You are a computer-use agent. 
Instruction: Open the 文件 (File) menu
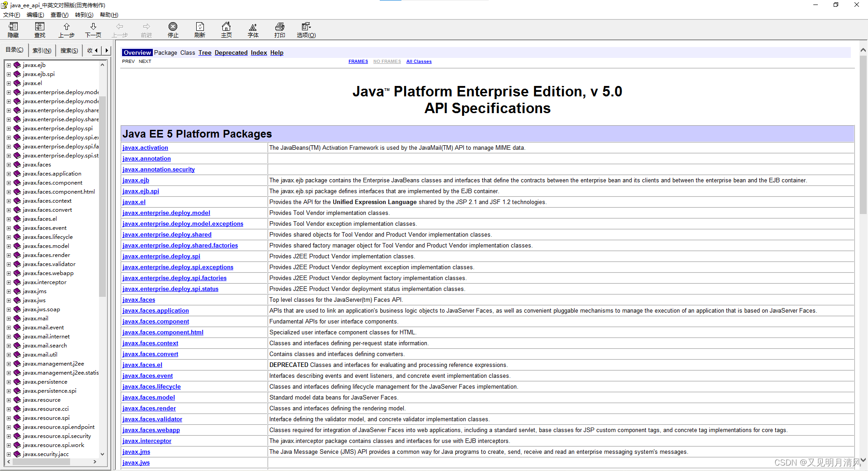tap(12, 15)
